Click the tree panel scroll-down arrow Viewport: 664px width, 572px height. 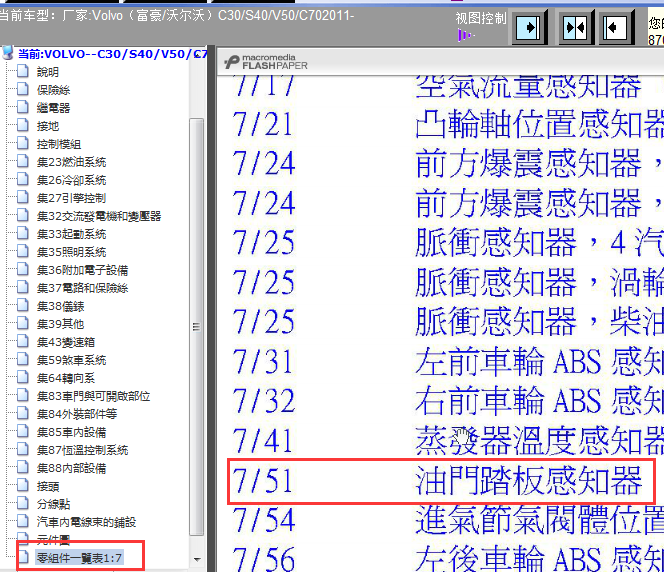(197, 559)
